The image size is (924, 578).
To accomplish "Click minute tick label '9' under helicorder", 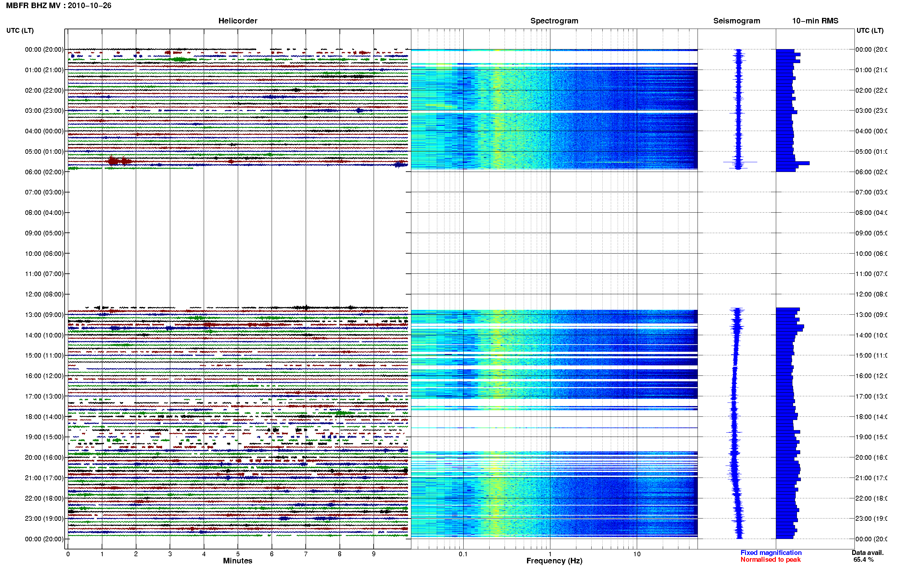I will [x=374, y=554].
